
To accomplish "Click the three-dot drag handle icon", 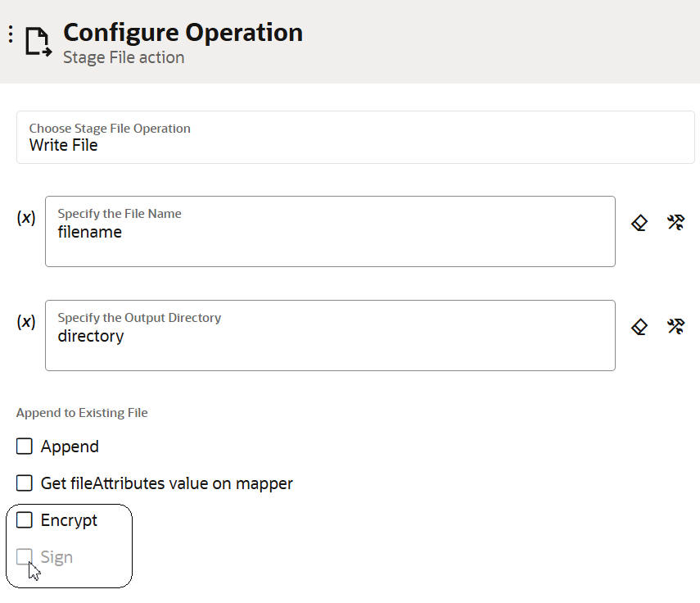I will click(x=11, y=34).
